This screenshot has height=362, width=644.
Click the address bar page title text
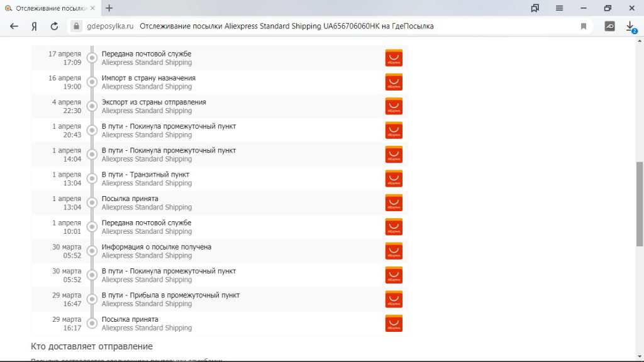(286, 26)
